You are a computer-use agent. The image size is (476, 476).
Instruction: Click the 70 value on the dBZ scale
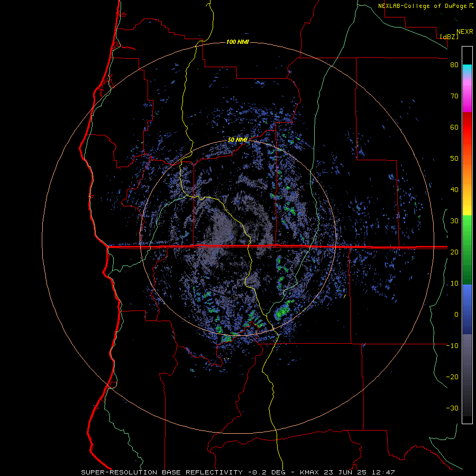click(454, 96)
